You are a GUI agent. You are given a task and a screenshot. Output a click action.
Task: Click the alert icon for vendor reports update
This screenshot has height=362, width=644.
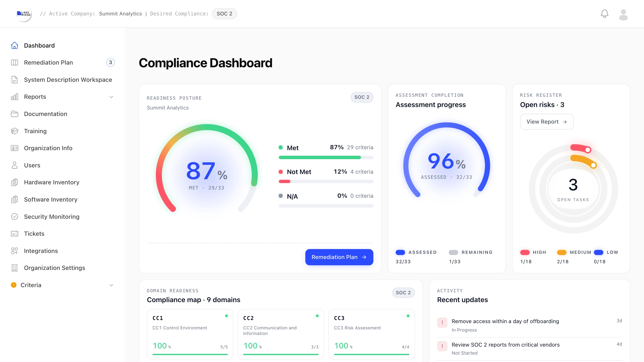click(x=442, y=346)
